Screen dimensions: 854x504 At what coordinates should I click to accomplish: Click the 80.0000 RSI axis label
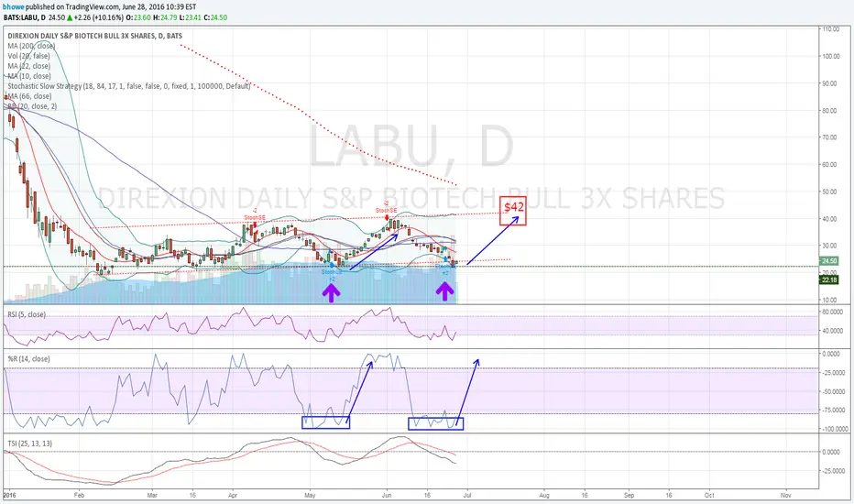coord(832,312)
